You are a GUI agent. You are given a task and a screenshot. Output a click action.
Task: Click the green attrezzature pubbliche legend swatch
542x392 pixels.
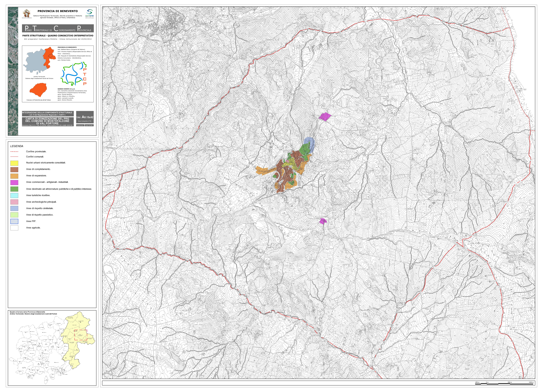[14, 189]
